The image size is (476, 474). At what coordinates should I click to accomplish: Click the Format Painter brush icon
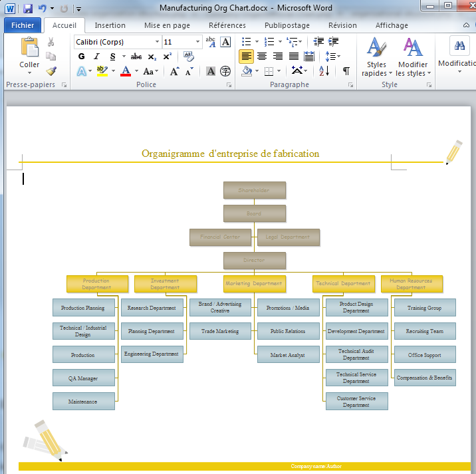(x=51, y=71)
